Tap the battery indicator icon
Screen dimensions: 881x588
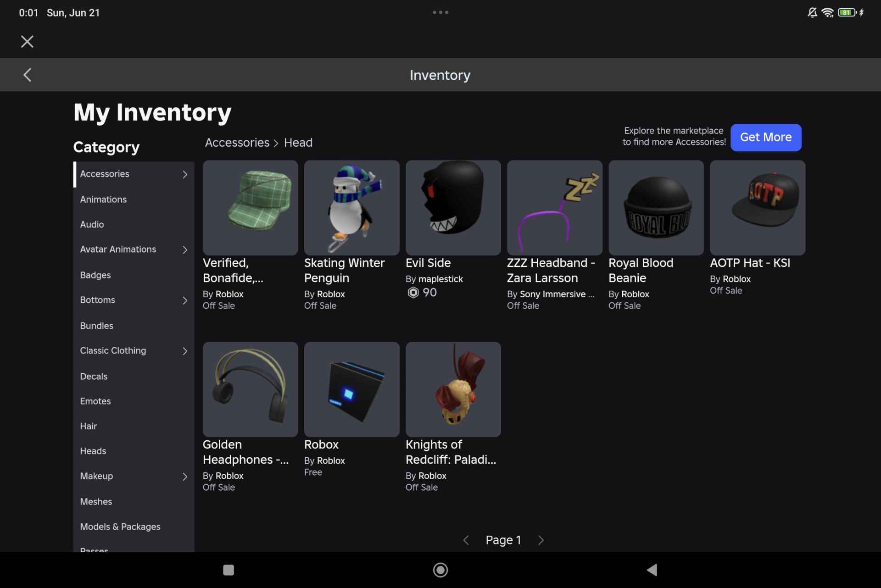click(847, 12)
